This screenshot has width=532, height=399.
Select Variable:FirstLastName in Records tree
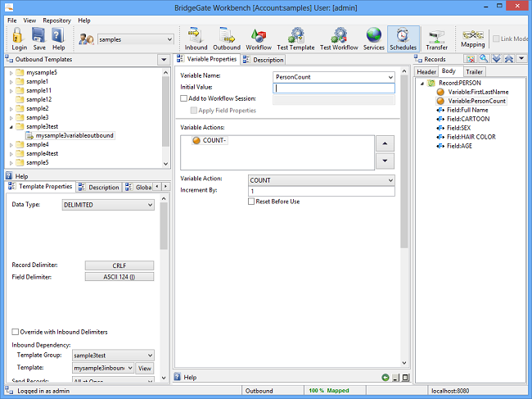point(478,92)
